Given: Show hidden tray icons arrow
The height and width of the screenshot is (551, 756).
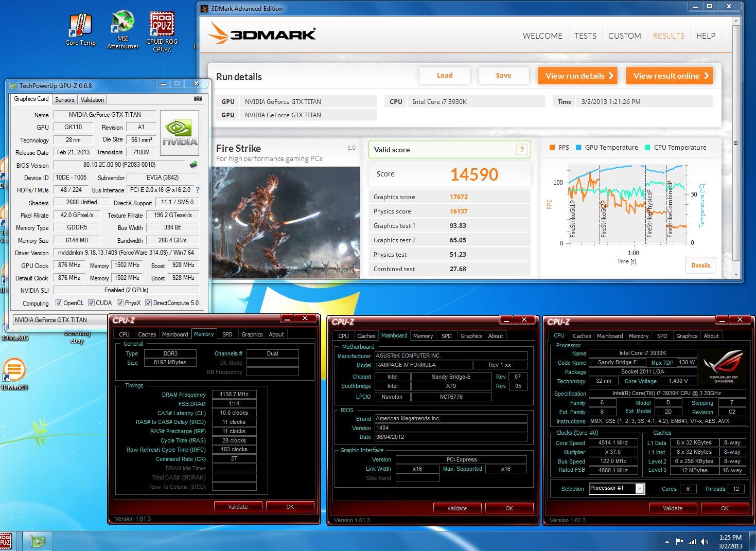Looking at the screenshot, I should coord(667,542).
